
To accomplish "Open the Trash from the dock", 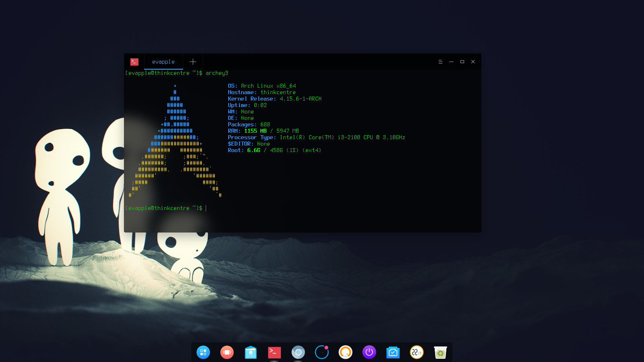I will coord(440,352).
